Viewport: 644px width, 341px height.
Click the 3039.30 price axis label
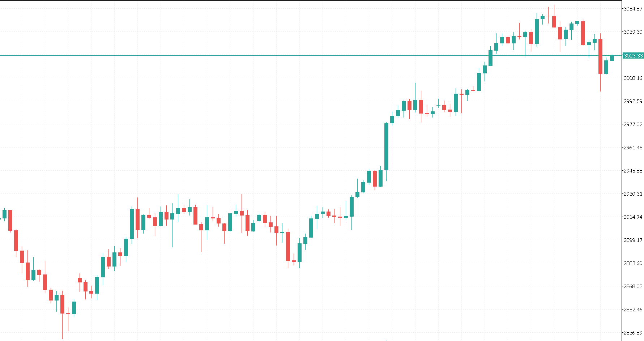tap(633, 32)
